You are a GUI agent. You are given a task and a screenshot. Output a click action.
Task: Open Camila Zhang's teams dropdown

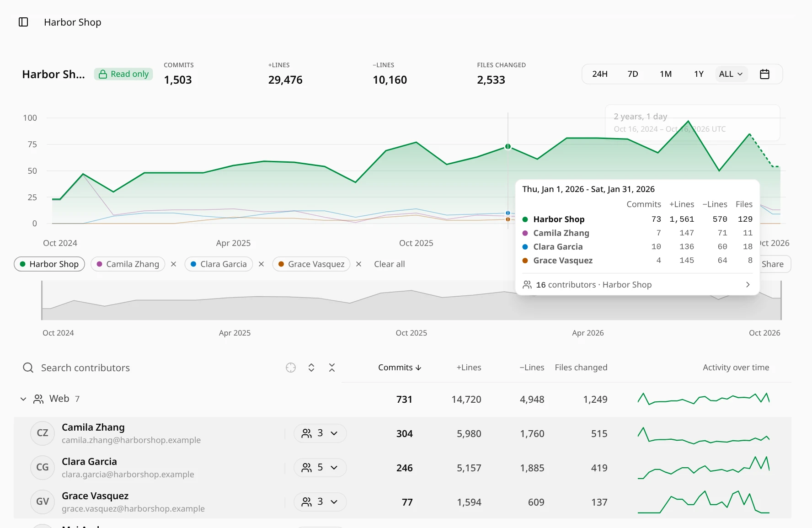tap(320, 433)
